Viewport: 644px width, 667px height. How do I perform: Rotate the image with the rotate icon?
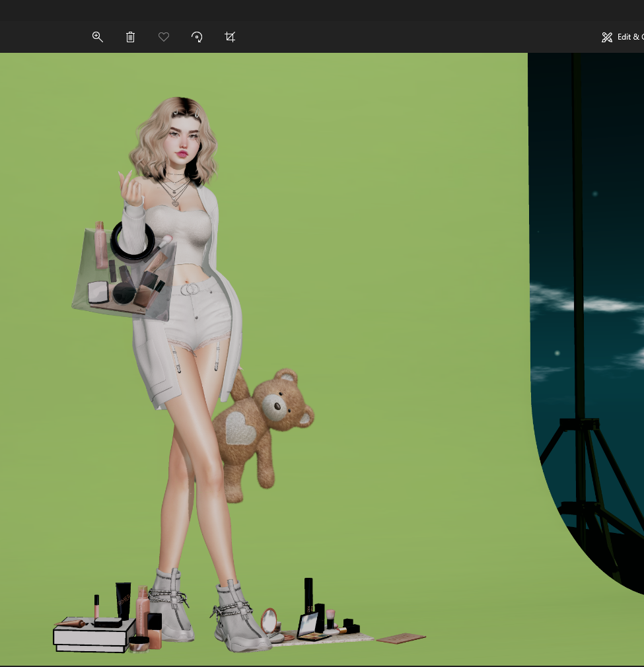pyautogui.click(x=197, y=37)
